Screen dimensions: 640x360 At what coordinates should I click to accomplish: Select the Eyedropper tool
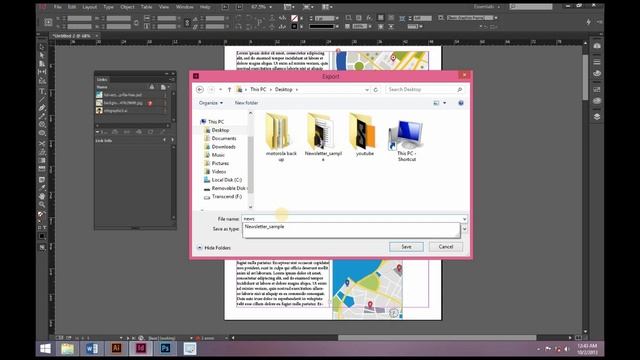(42, 188)
